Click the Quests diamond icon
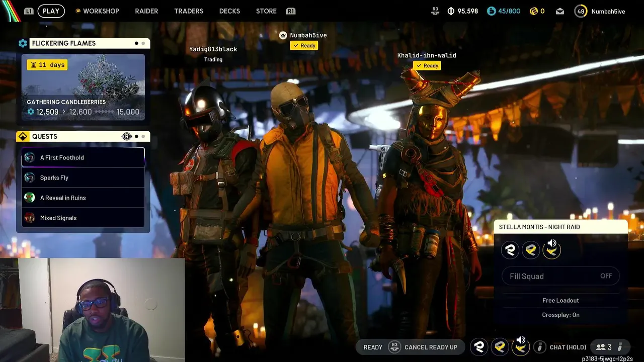Image resolution: width=644 pixels, height=362 pixels. pyautogui.click(x=23, y=136)
